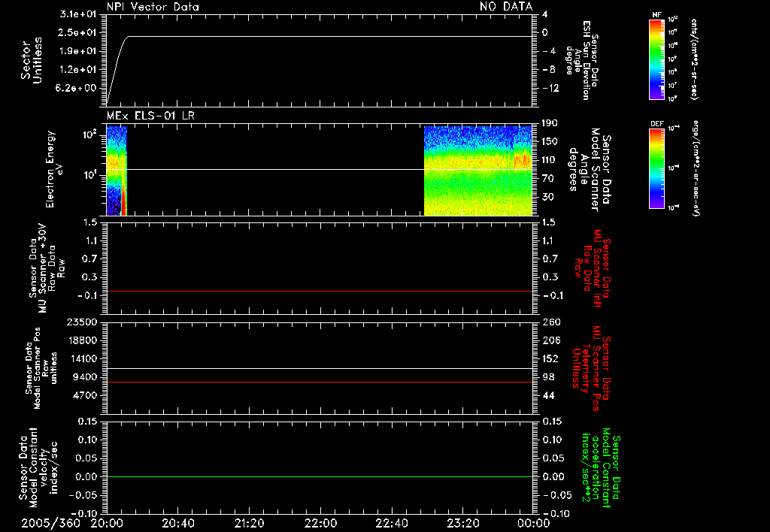Image resolution: width=770 pixels, height=532 pixels.
Task: Click the "-12" sun elevation tick label
Action: tap(550, 89)
